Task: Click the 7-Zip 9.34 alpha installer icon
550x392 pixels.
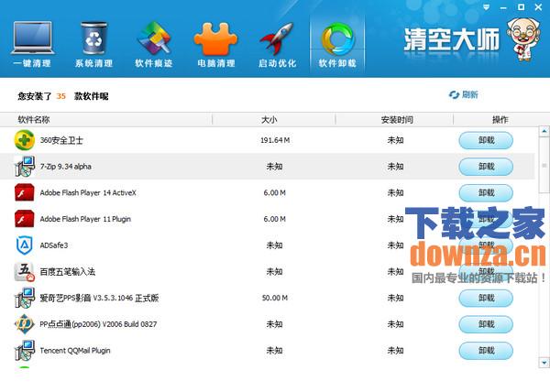Action: coord(24,167)
